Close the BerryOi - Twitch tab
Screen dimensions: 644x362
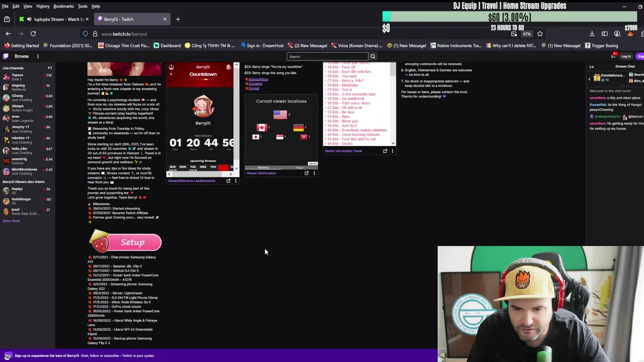pos(165,19)
